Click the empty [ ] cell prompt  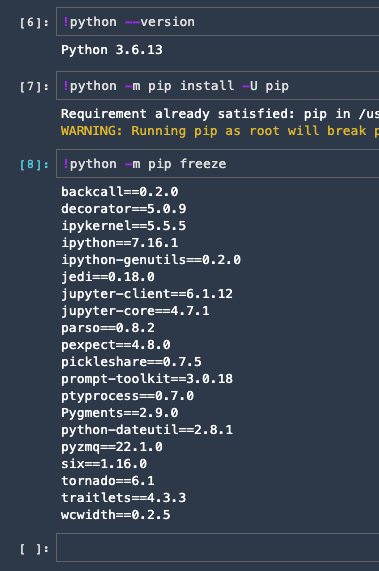(34, 549)
